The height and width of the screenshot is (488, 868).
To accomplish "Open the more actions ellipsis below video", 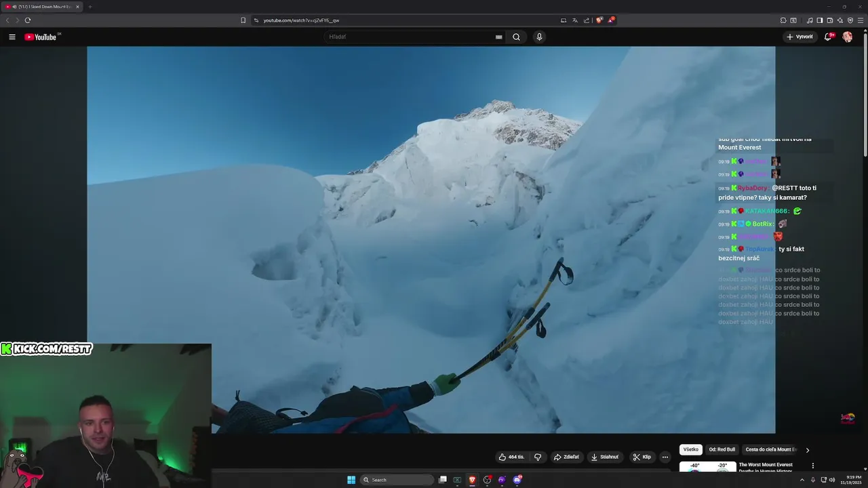I will point(665,457).
